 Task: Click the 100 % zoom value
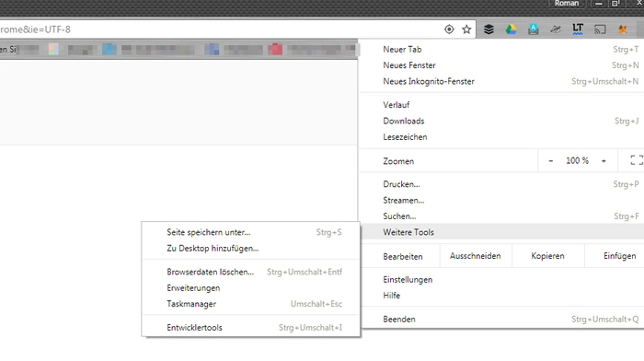577,161
